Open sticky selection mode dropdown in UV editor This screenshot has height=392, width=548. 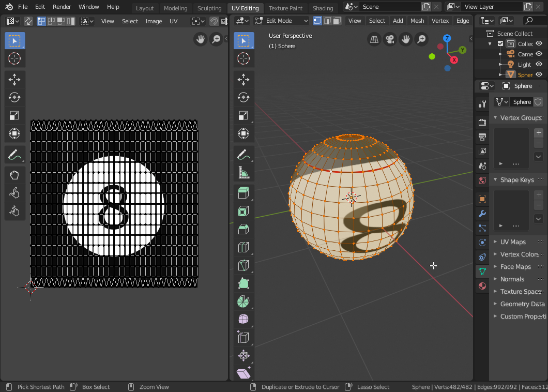[x=87, y=21]
